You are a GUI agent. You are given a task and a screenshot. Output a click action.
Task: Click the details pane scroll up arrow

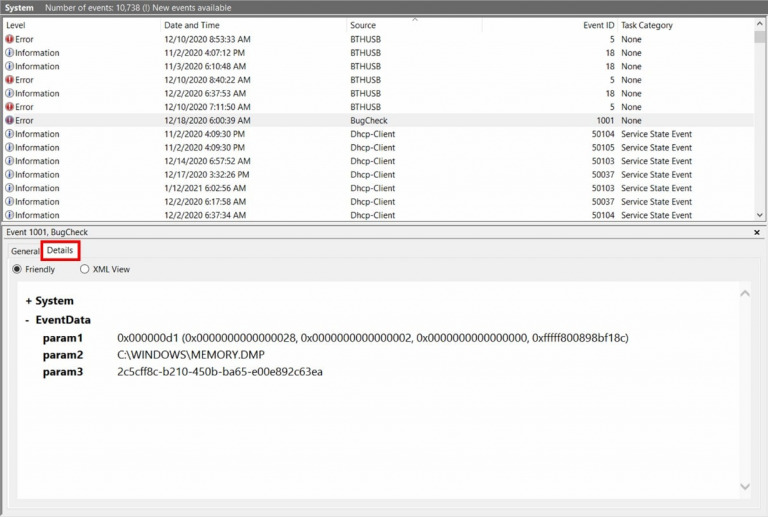pyautogui.click(x=745, y=294)
